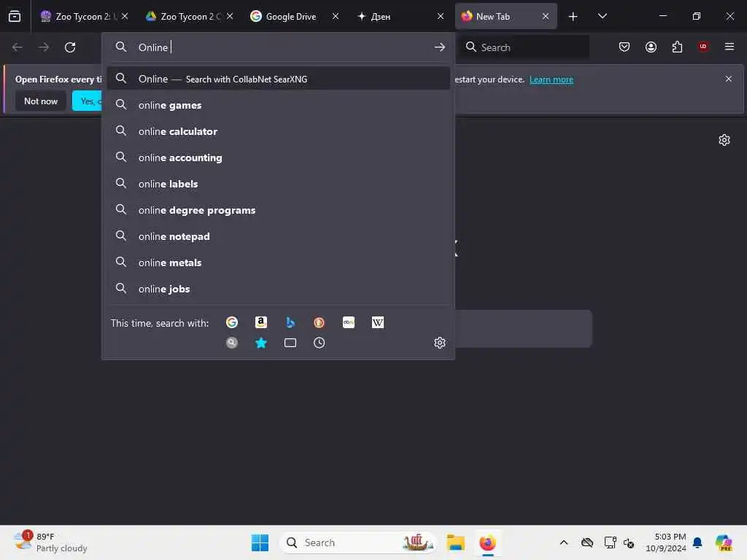Open search settings gear in the dropdown
The height and width of the screenshot is (560, 747).
[440, 343]
